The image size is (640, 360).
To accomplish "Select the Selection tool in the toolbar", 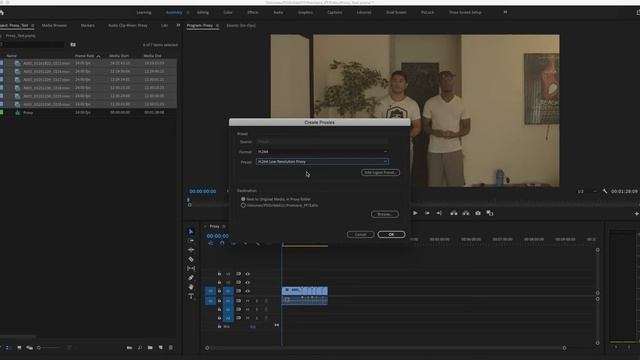I will point(191,231).
